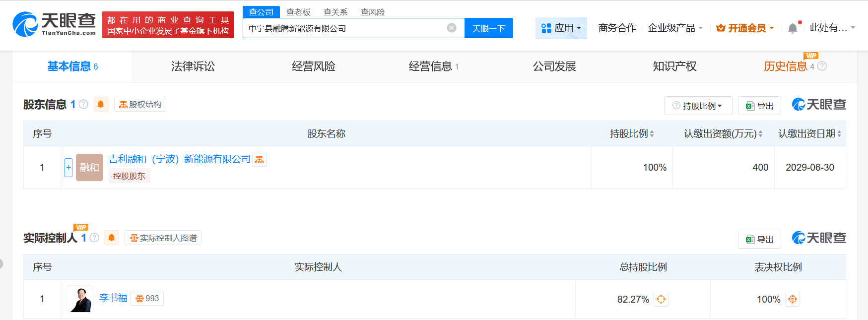Sort by 认缴出资日期 column

click(x=809, y=133)
